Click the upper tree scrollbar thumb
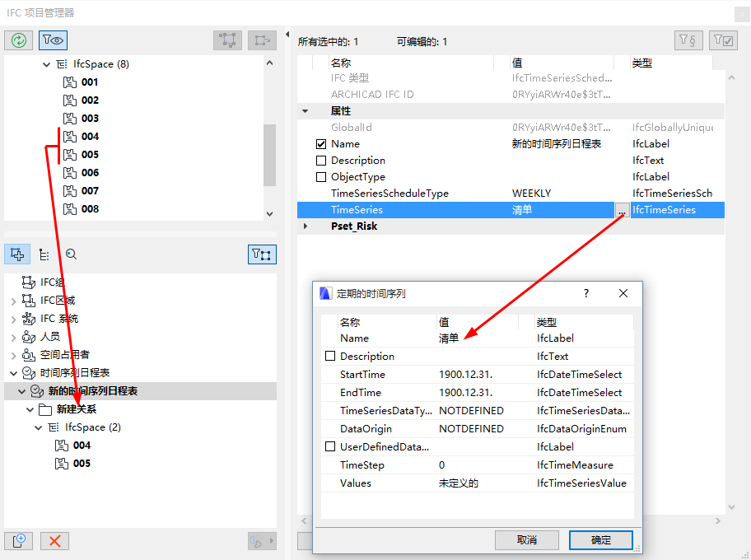 coord(269,155)
